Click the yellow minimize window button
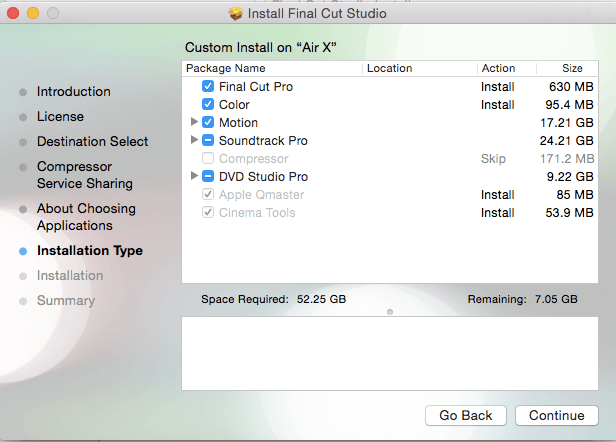Viewport: 616px width, 442px height. [x=31, y=14]
